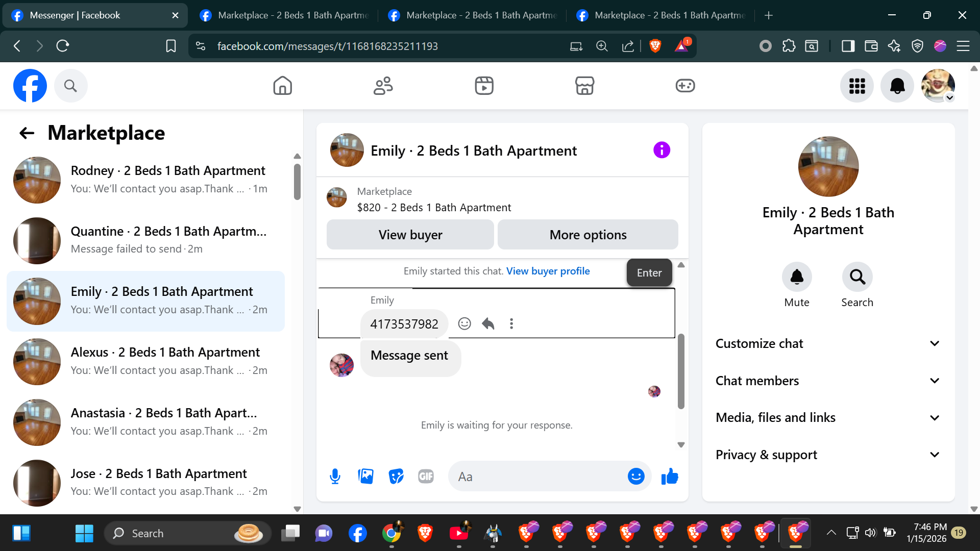980x551 pixels.
Task: Click the voice clip microphone icon
Action: [335, 477]
